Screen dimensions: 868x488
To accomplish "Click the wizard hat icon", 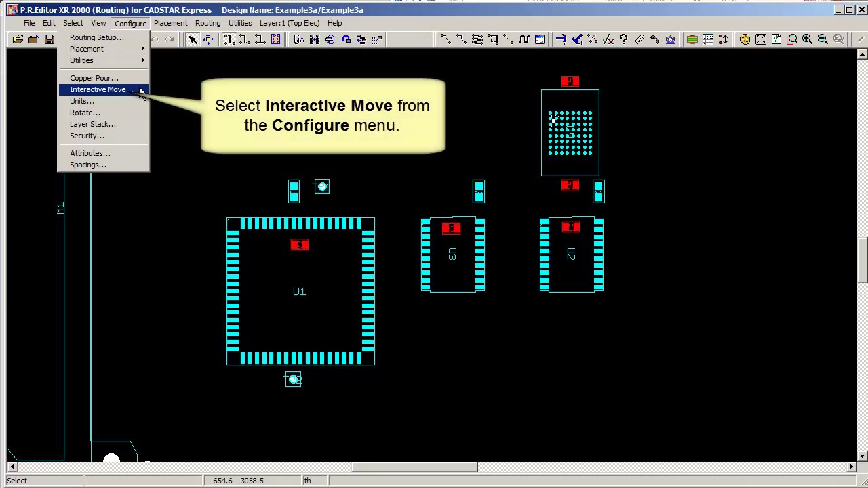I will click(x=670, y=39).
